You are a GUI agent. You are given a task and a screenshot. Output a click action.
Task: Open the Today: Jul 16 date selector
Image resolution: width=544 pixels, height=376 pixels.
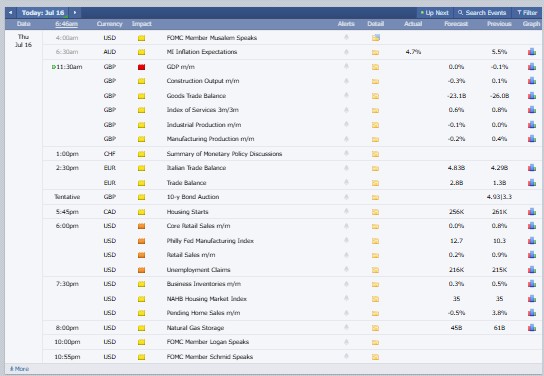(x=43, y=13)
